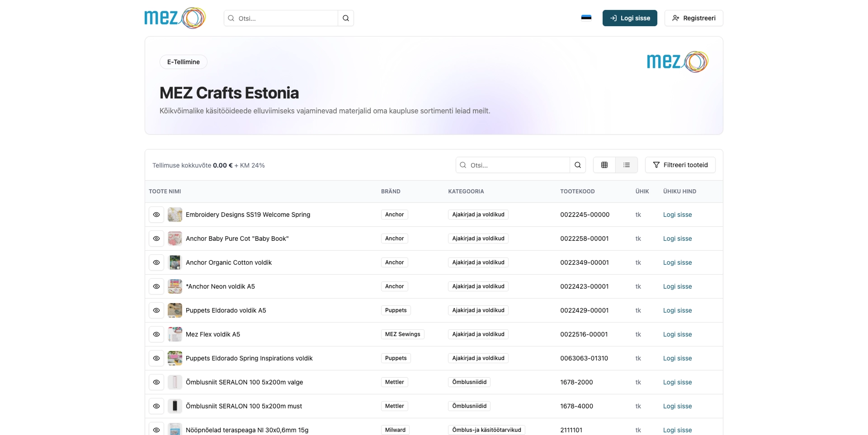Focus the product table Otsi search field

[x=513, y=165]
